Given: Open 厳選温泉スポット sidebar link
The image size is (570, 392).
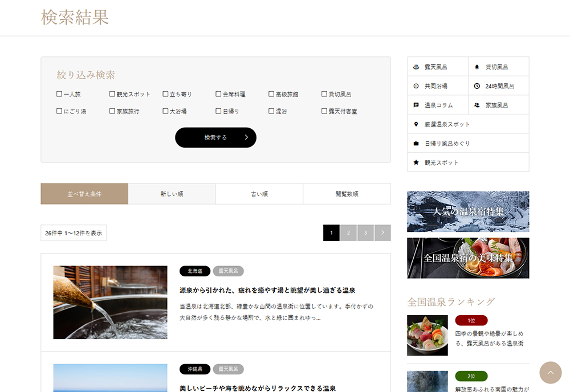Looking at the screenshot, I should click(x=468, y=124).
